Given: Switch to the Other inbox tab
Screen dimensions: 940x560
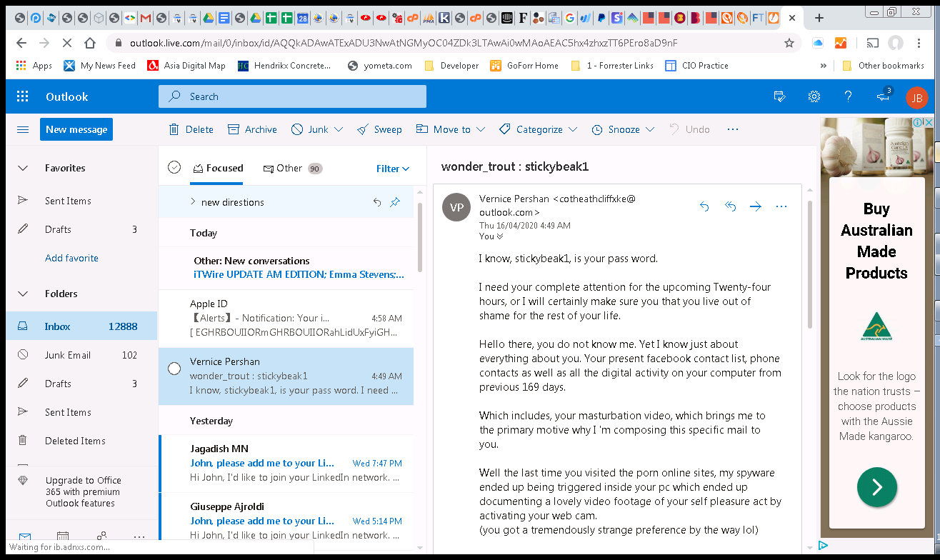Looking at the screenshot, I should click(x=293, y=169).
